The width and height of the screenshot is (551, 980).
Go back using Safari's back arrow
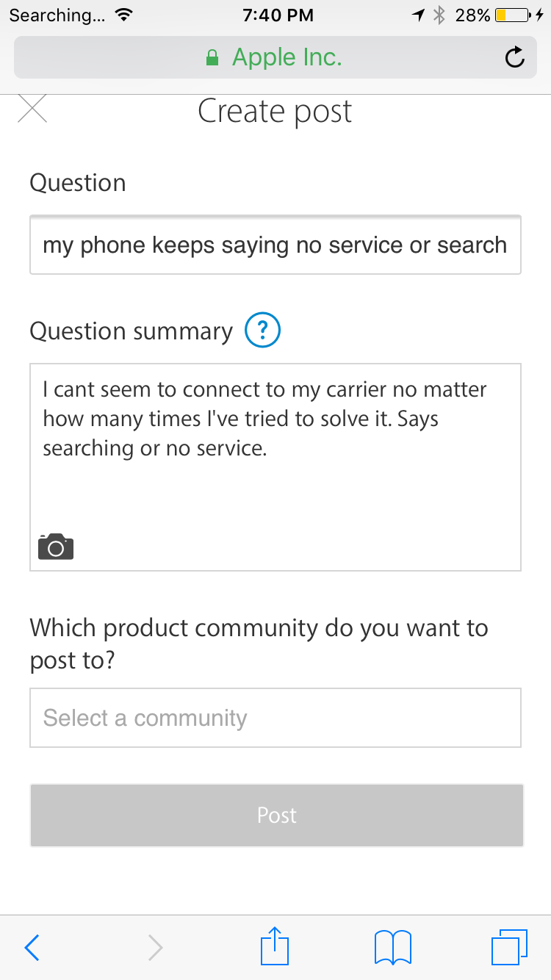pyautogui.click(x=32, y=947)
